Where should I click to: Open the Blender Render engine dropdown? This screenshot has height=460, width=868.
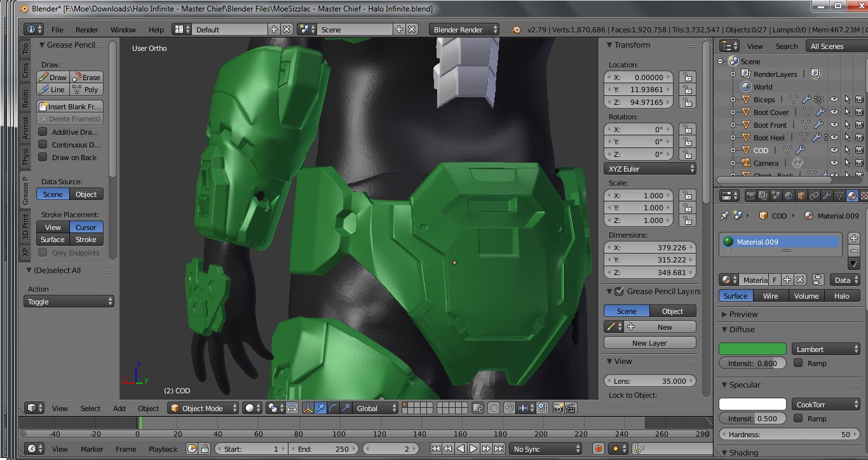[x=465, y=30]
